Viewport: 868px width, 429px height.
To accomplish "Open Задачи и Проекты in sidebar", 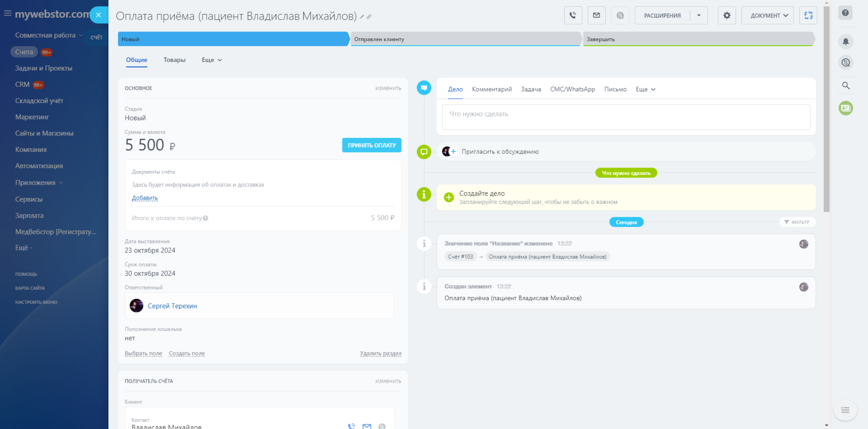I will point(43,68).
